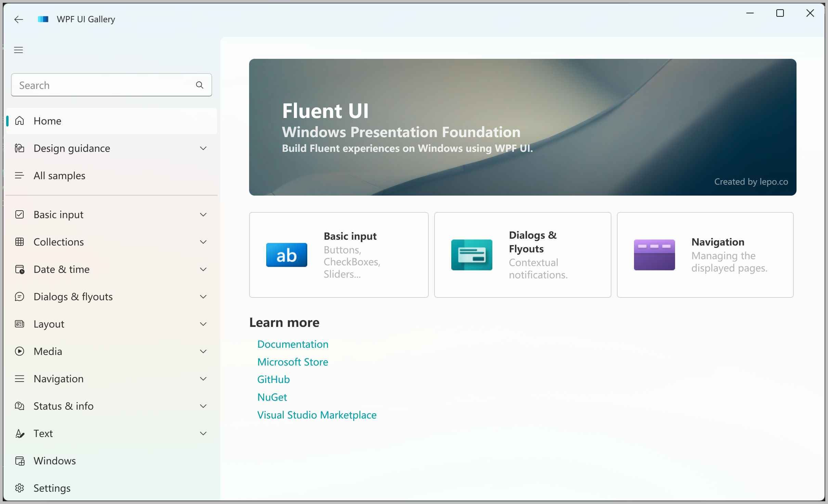This screenshot has height=504, width=828.
Task: Click the blue 'ab' Basic input icon
Action: (x=286, y=255)
